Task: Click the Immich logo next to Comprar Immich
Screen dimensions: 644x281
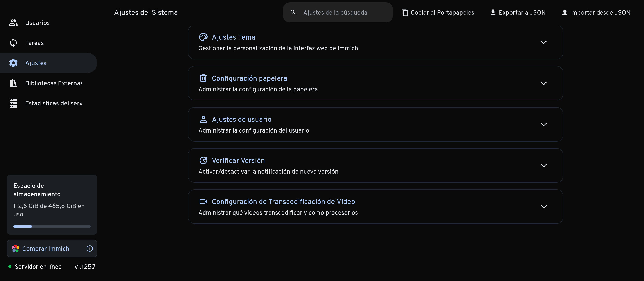Action: [16, 248]
